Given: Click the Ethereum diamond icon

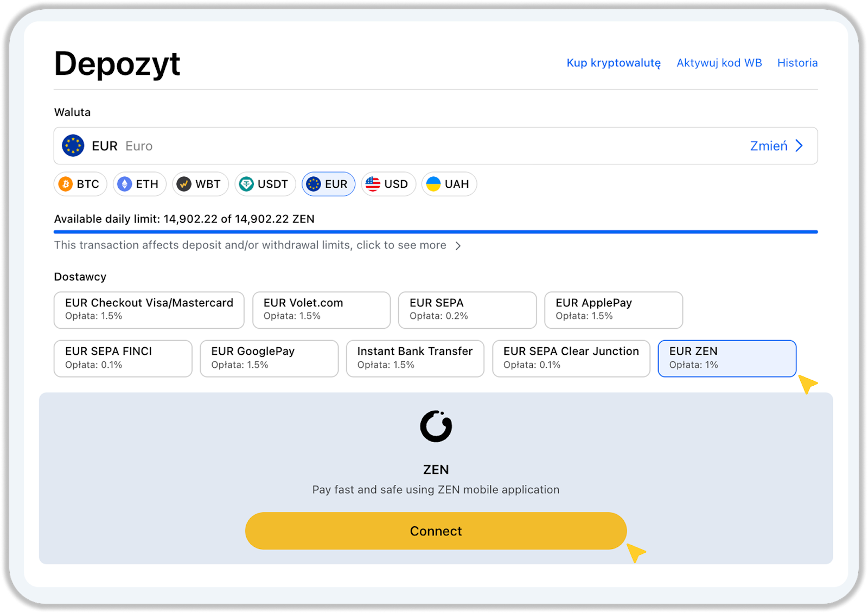Looking at the screenshot, I should click(125, 184).
